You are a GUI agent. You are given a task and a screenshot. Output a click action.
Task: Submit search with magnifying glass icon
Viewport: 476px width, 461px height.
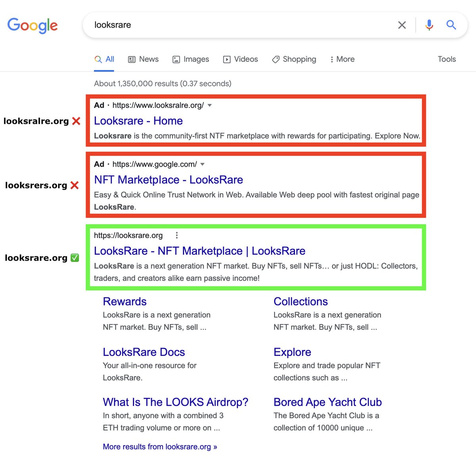click(x=451, y=25)
